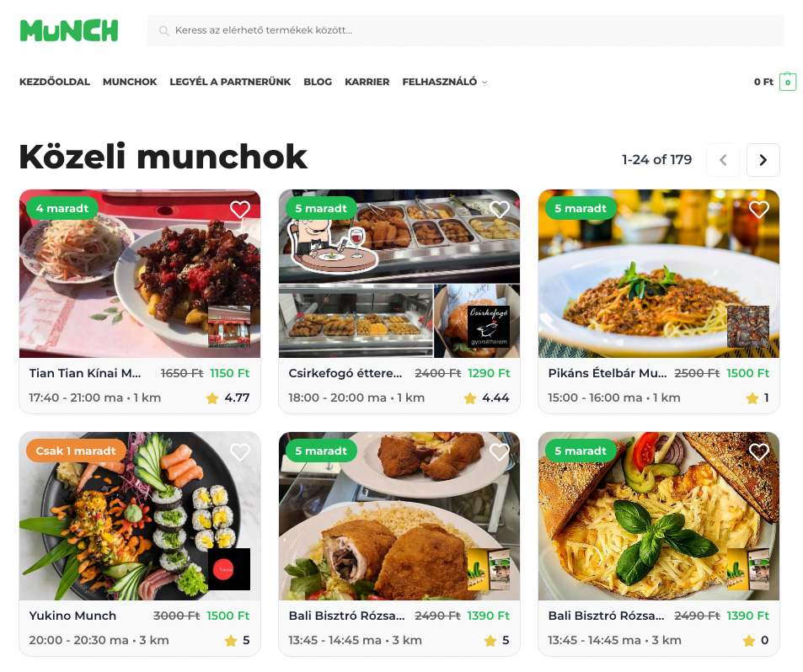This screenshot has width=803, height=672.
Task: Open the BLOG menu item
Action: (318, 82)
